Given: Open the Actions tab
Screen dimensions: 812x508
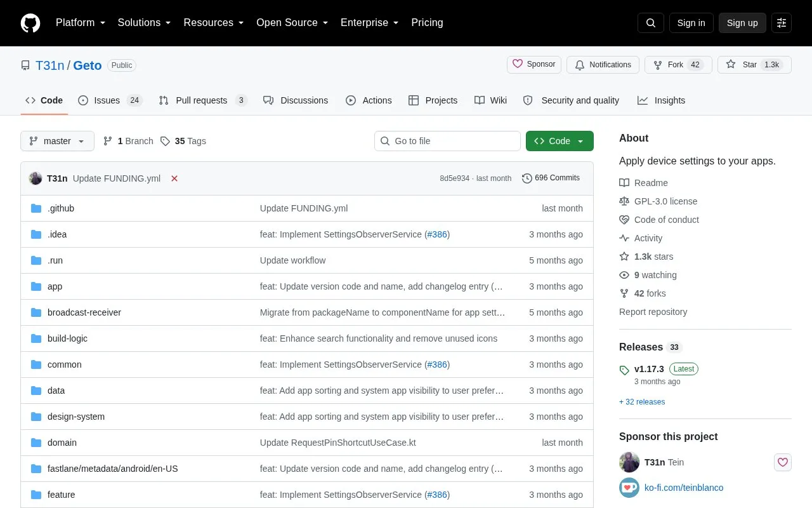Looking at the screenshot, I should [x=369, y=100].
